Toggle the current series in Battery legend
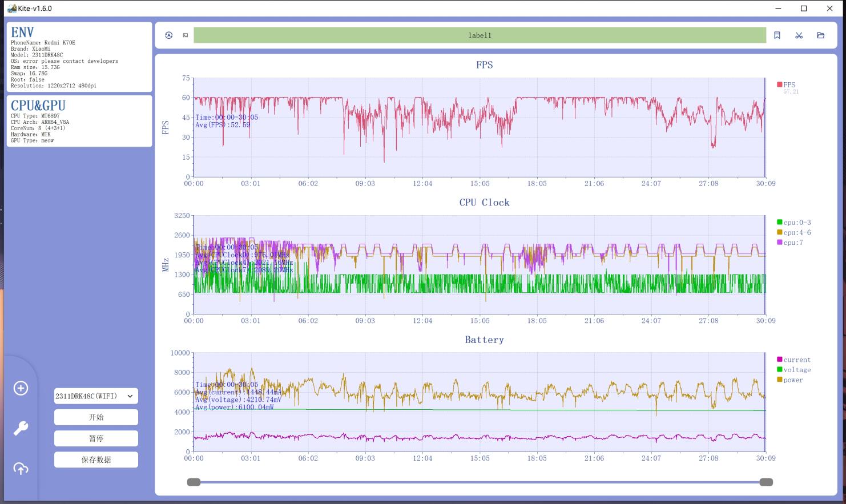 tap(793, 360)
